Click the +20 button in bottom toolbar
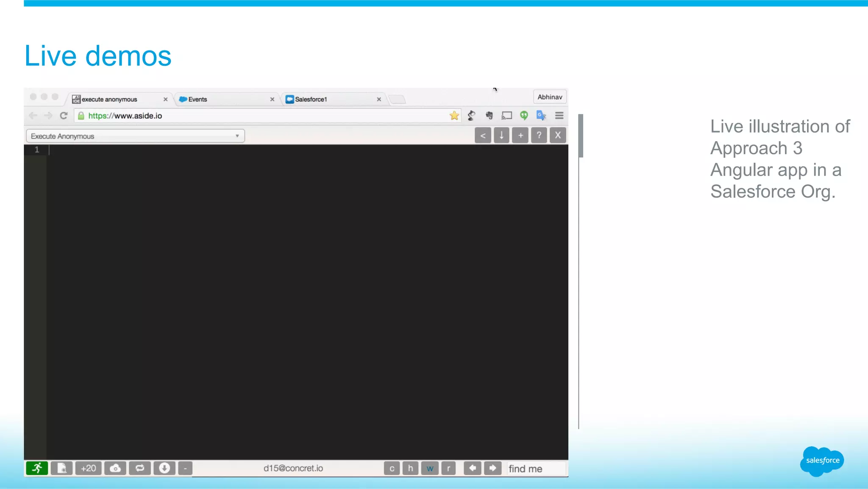Viewport: 868px width, 489px height. coord(89,468)
